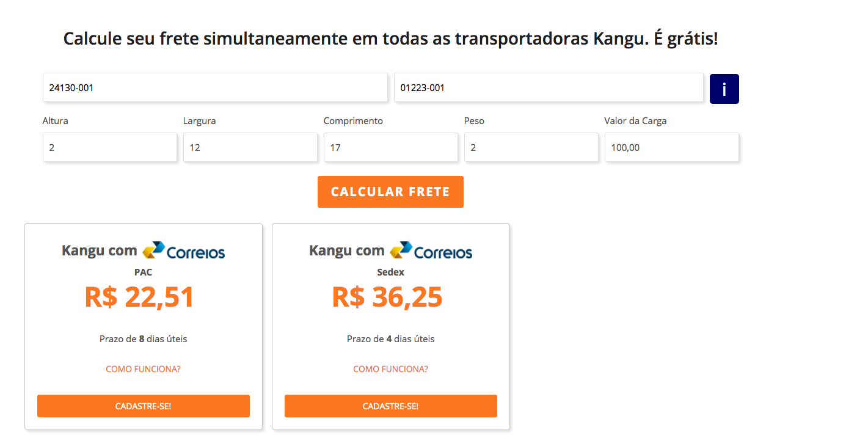Click the Correios logo on the Sedex card
This screenshot has width=868, height=446.
point(432,250)
